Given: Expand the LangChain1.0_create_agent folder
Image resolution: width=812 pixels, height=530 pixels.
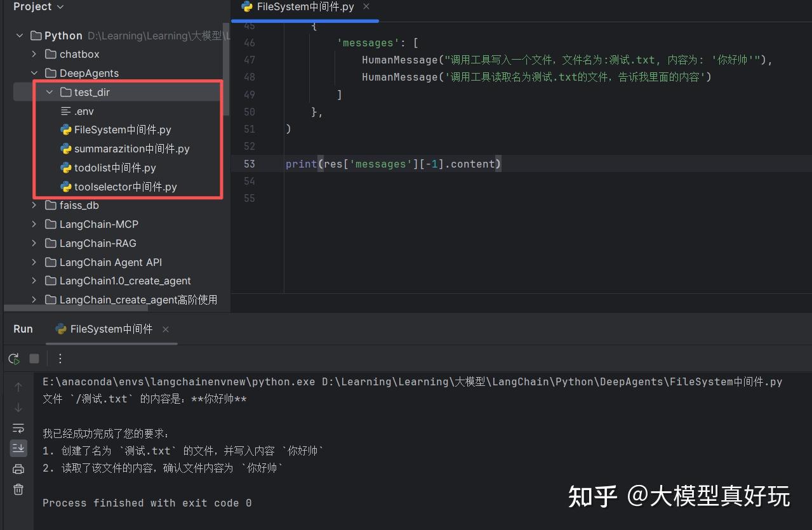Looking at the screenshot, I should click(x=35, y=281).
